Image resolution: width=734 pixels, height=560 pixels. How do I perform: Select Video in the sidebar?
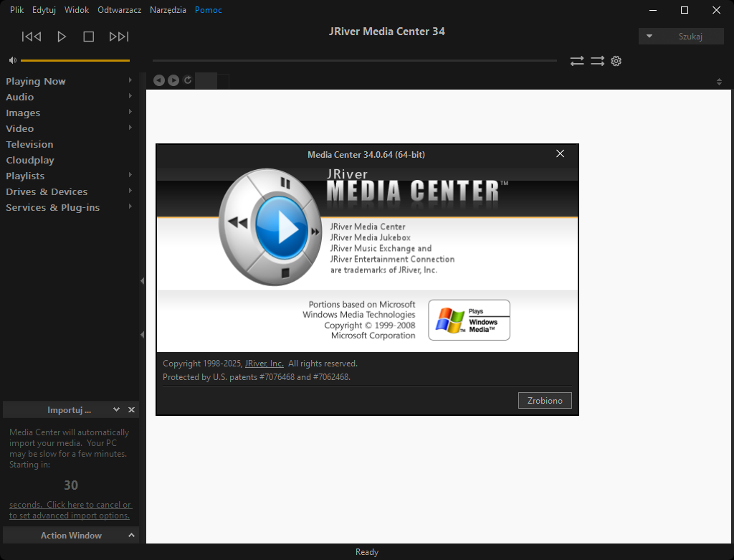[x=19, y=128]
